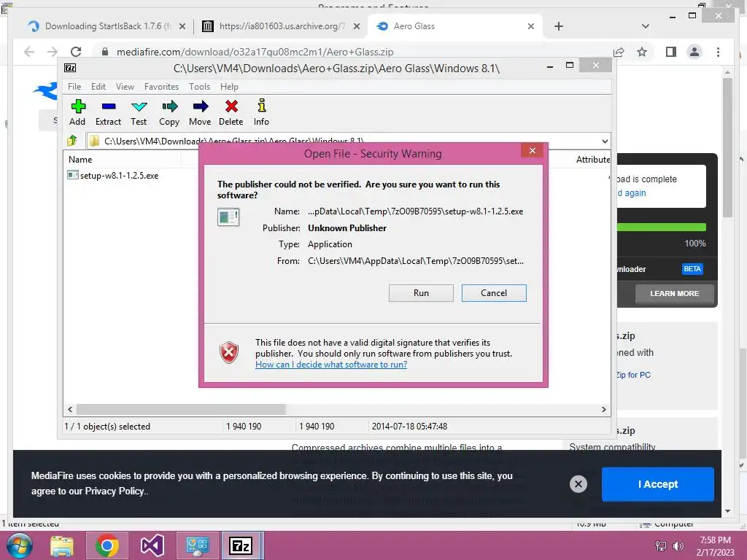Open Visual Studio from the taskbar
Image resolution: width=747 pixels, height=560 pixels.
152,545
